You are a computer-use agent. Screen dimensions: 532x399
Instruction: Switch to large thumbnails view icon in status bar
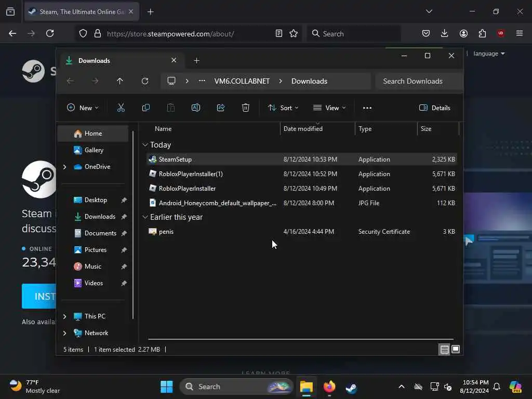pos(456,349)
